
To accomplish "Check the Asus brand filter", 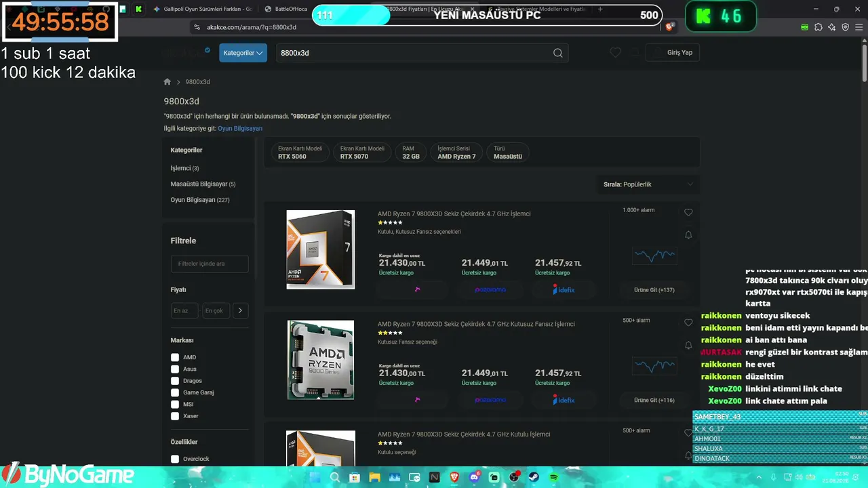I will (175, 369).
